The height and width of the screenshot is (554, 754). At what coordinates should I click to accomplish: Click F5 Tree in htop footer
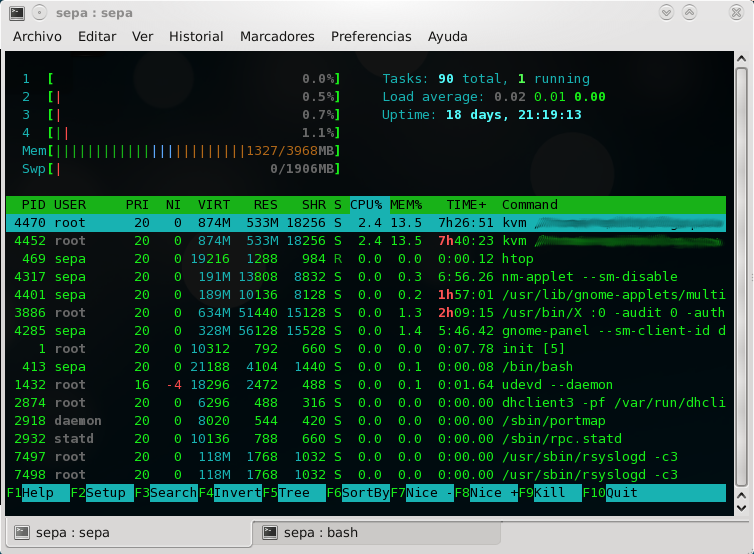294,493
